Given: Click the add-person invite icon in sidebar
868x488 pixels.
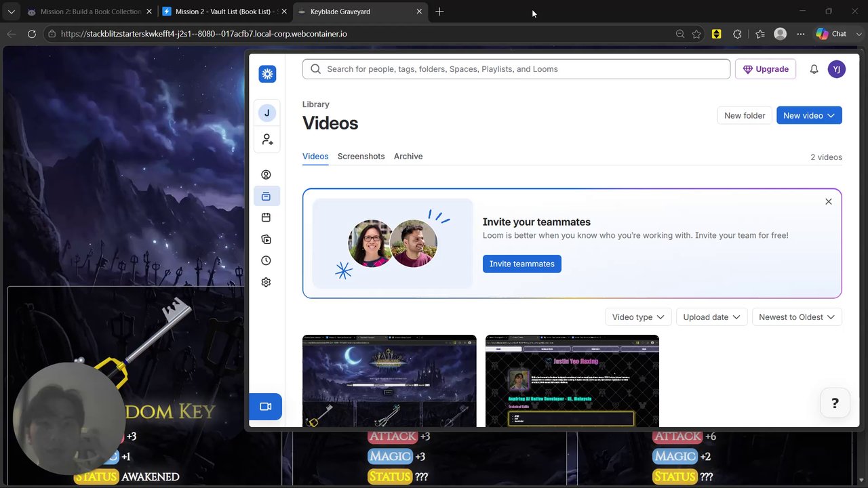Looking at the screenshot, I should click(267, 140).
